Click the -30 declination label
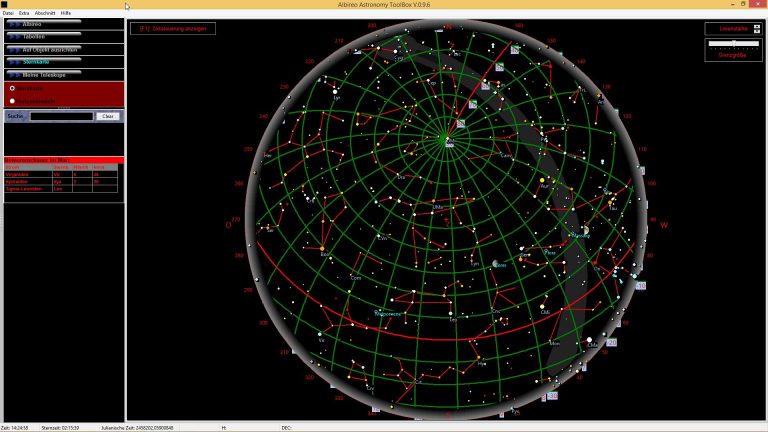This screenshot has width=768, height=432. click(552, 395)
